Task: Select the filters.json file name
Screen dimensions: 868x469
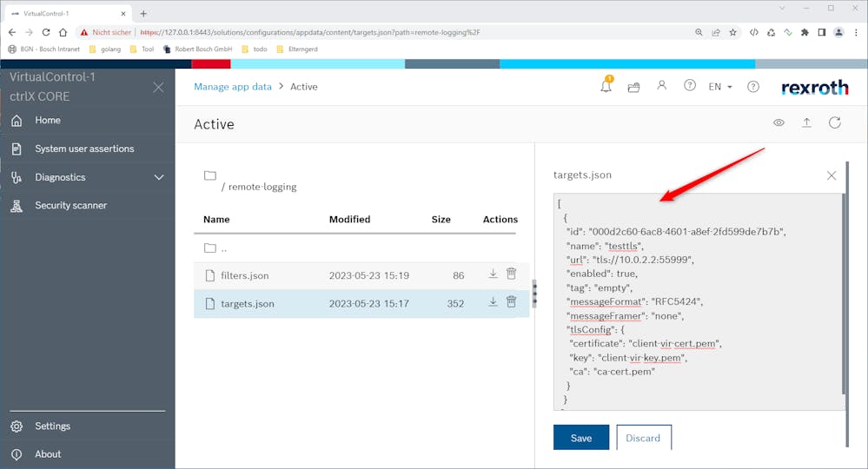Action: [245, 275]
